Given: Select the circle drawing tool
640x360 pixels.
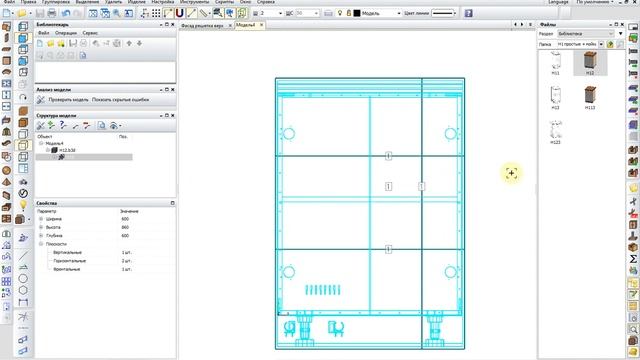Looking at the screenshot, I should pyautogui.click(x=23, y=278).
